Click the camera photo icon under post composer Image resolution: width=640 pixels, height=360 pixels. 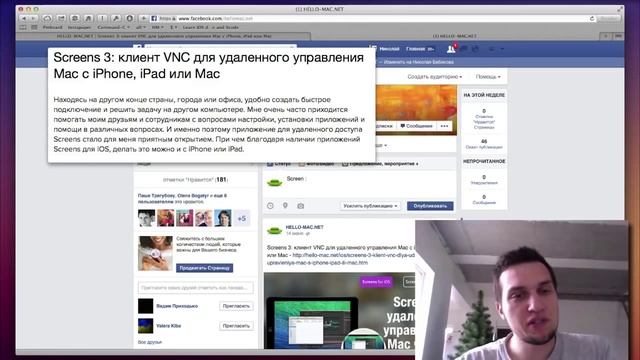tap(300, 206)
